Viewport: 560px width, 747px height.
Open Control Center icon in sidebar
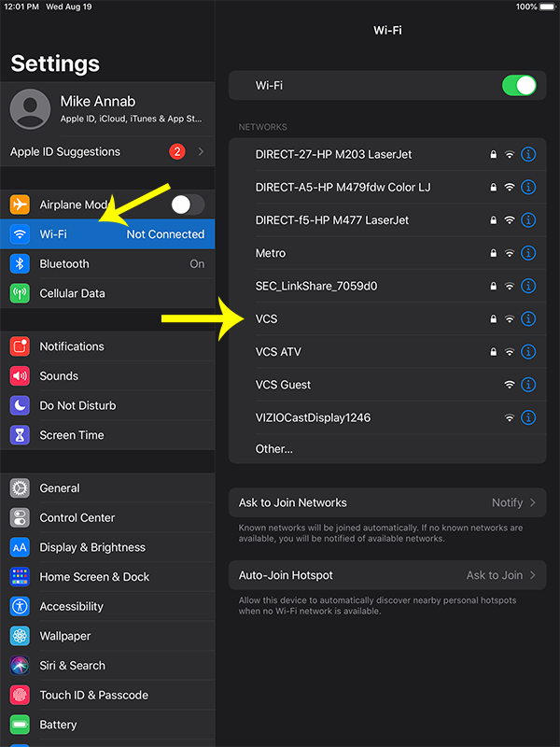click(21, 517)
